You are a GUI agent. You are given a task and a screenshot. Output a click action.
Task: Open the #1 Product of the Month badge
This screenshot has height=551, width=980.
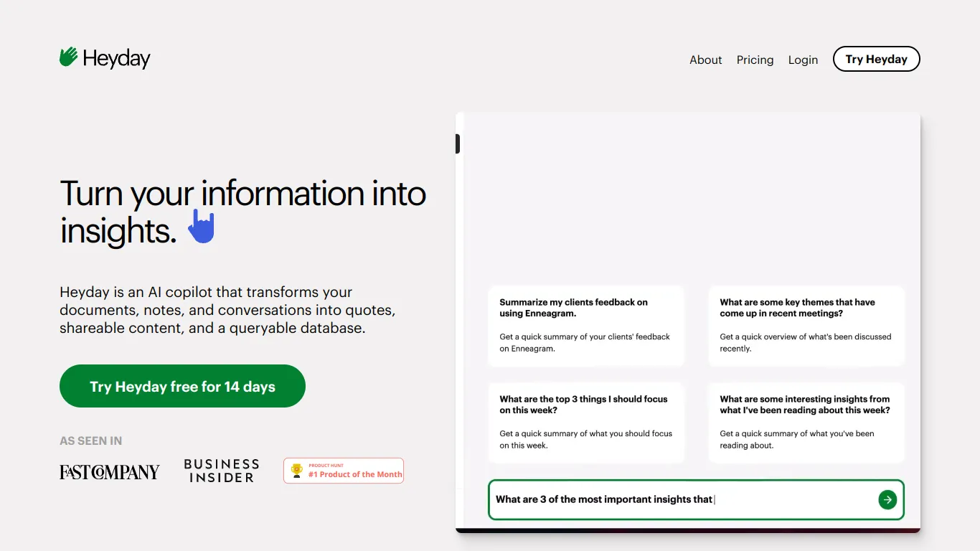click(344, 471)
